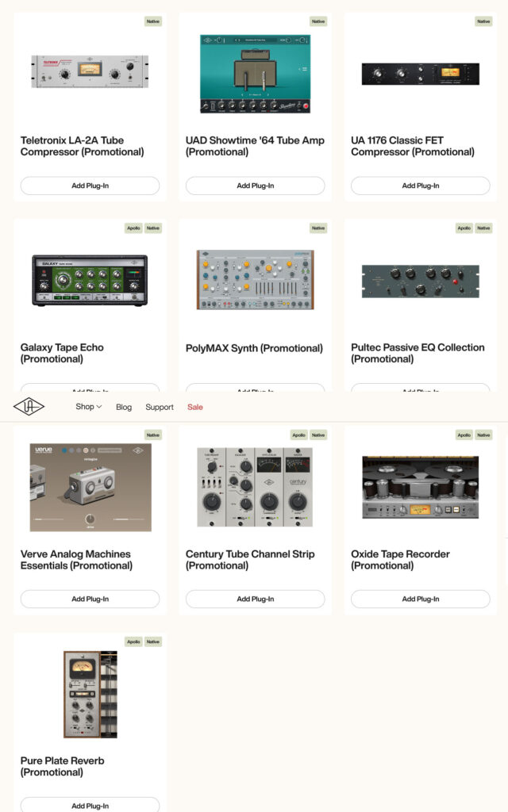Click the Native badge on PolyMAX Synth

coord(318,228)
